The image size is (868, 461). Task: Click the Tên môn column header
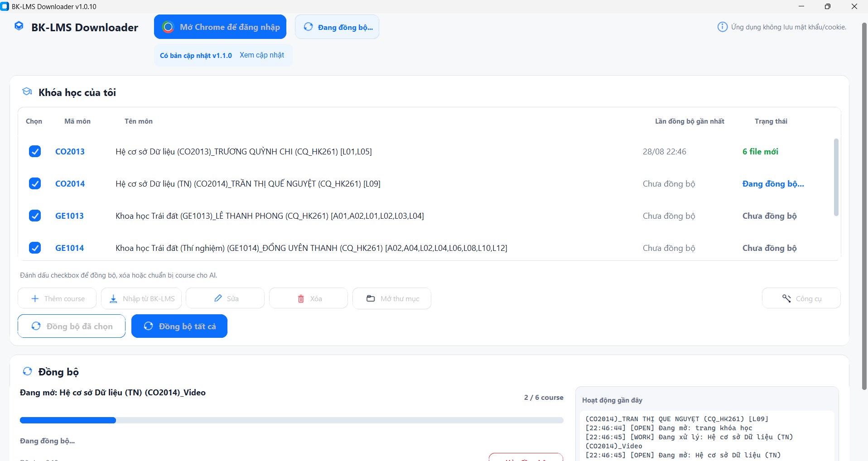pos(139,121)
